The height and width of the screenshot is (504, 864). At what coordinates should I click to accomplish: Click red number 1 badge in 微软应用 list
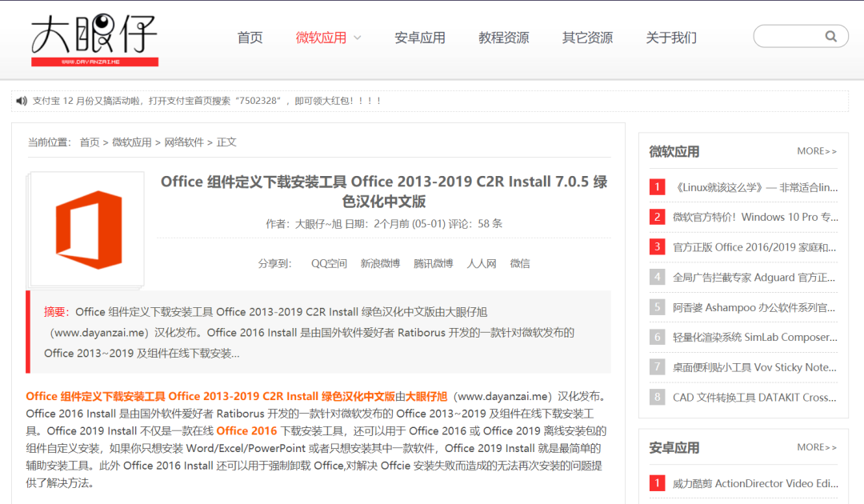coord(657,187)
